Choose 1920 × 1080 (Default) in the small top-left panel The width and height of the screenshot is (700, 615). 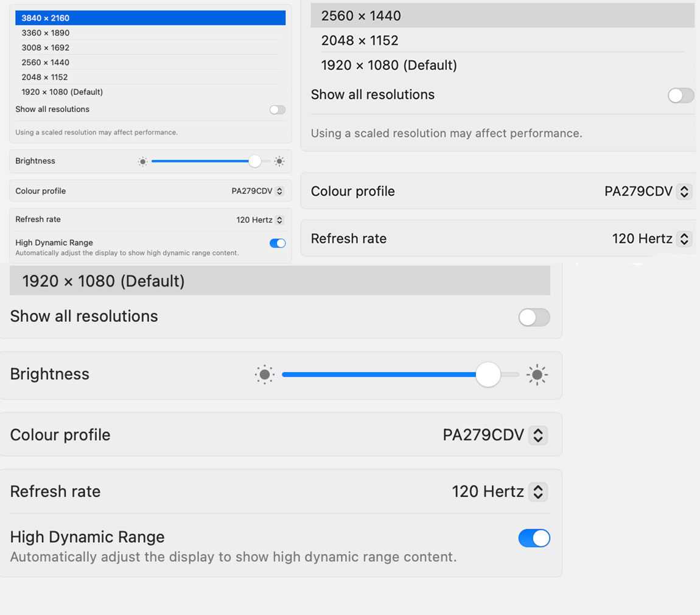coord(150,91)
